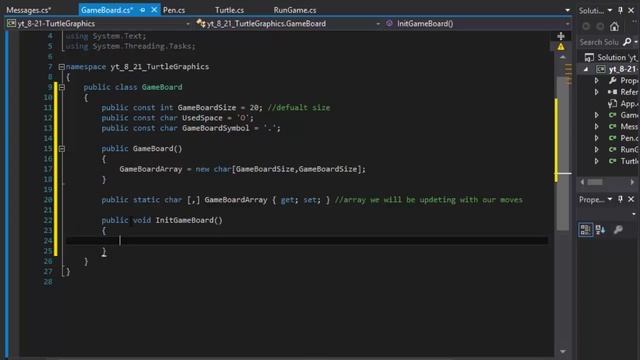Toggle auto-hide pin on Solution Explorer
640x360 pixels.
[x=620, y=10]
